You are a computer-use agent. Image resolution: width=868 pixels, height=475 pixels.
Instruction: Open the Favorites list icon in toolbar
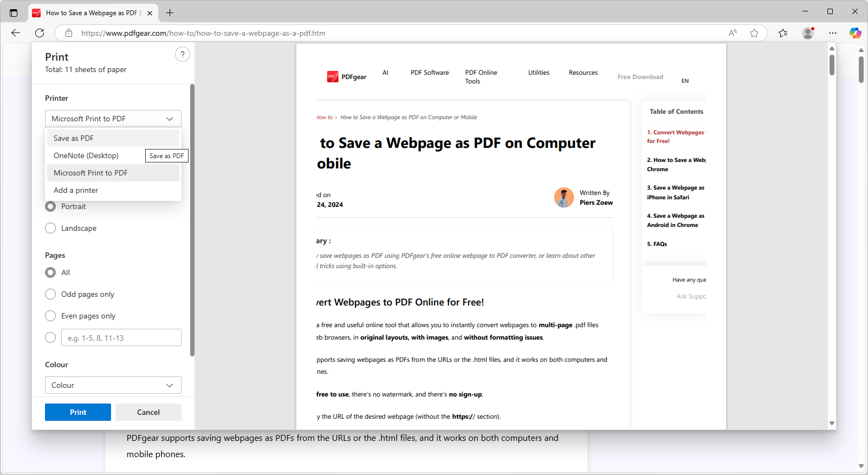point(783,33)
